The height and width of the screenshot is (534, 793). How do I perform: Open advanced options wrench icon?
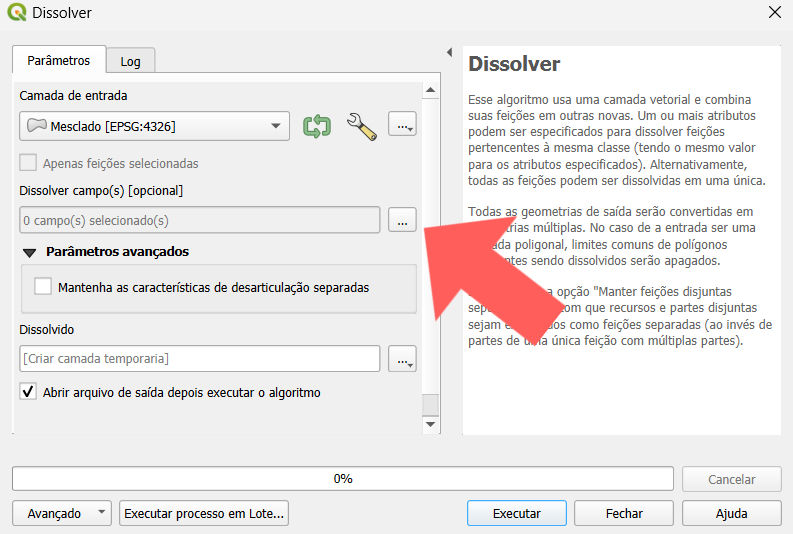[361, 126]
